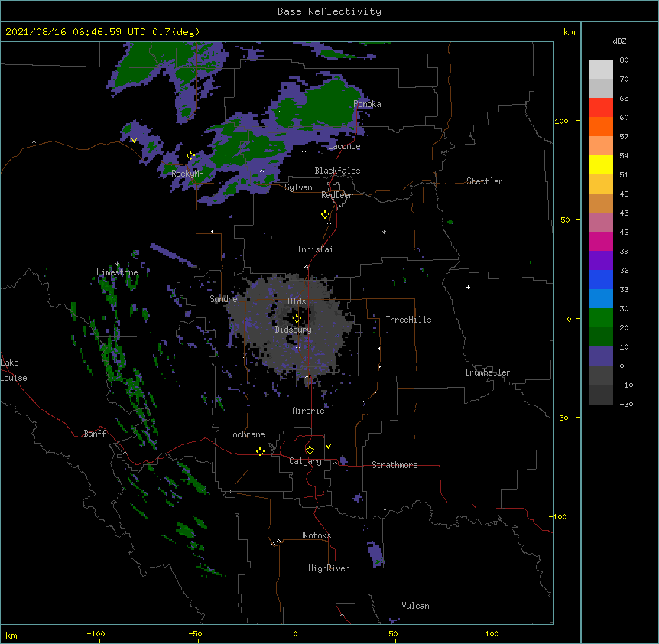Image resolution: width=659 pixels, height=644 pixels.
Task: Click the Okotoks label
Action: pyautogui.click(x=315, y=535)
